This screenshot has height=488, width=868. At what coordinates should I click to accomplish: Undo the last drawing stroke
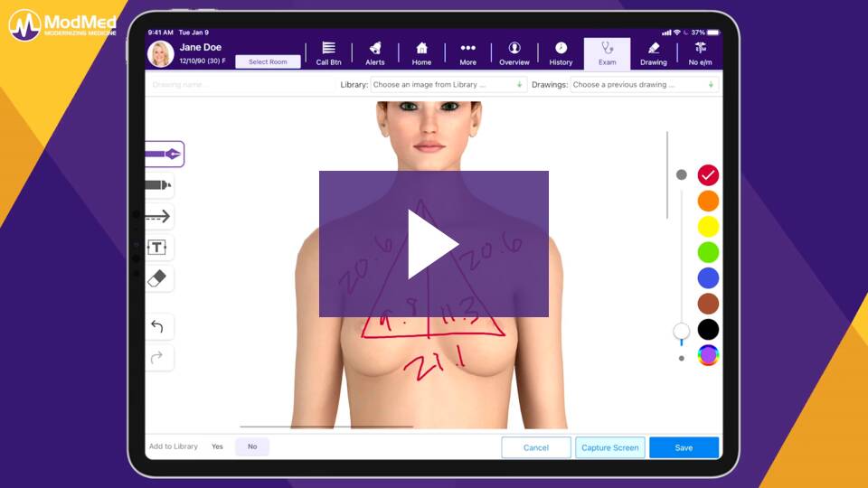click(x=159, y=326)
